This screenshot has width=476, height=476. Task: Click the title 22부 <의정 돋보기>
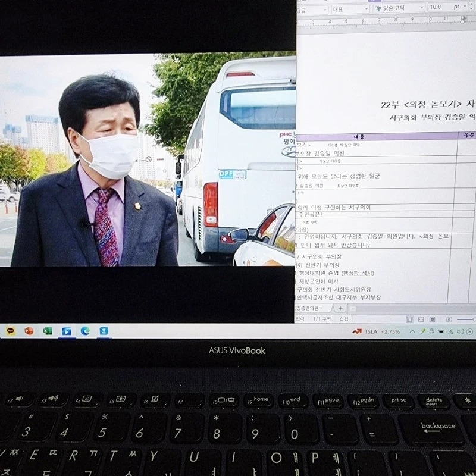(421, 105)
